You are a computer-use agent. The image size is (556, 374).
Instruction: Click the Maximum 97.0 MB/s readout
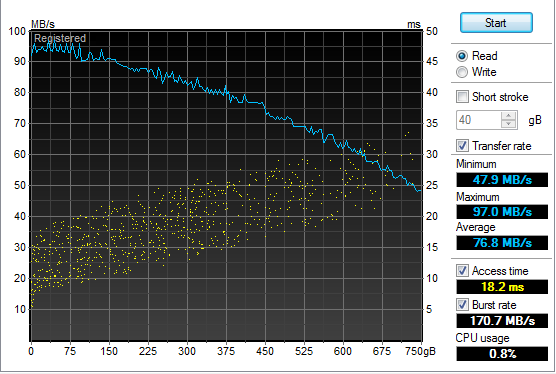click(502, 212)
